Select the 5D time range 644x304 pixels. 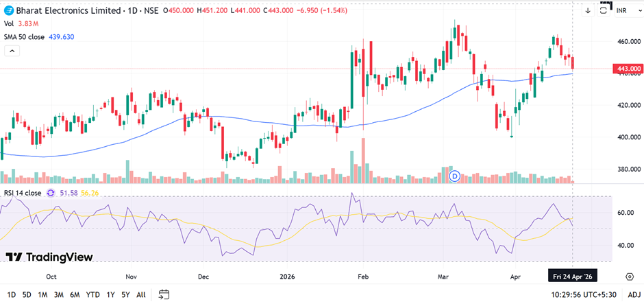27,294
